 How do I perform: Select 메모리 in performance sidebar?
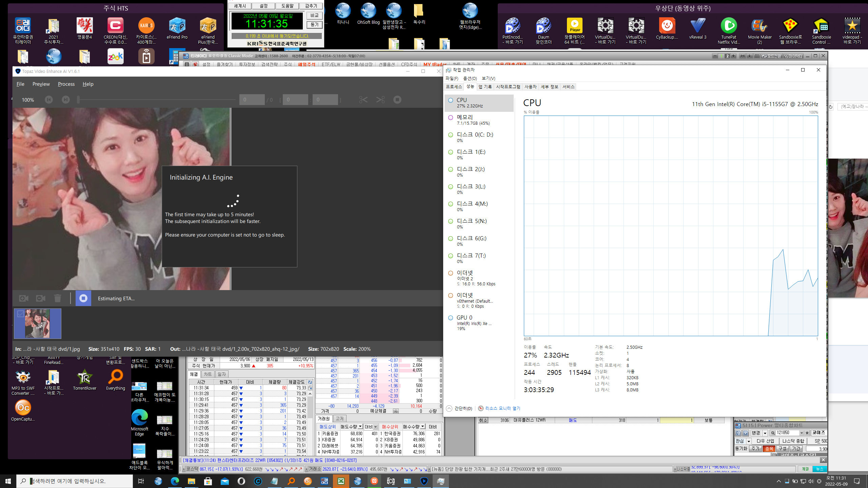pyautogui.click(x=479, y=120)
